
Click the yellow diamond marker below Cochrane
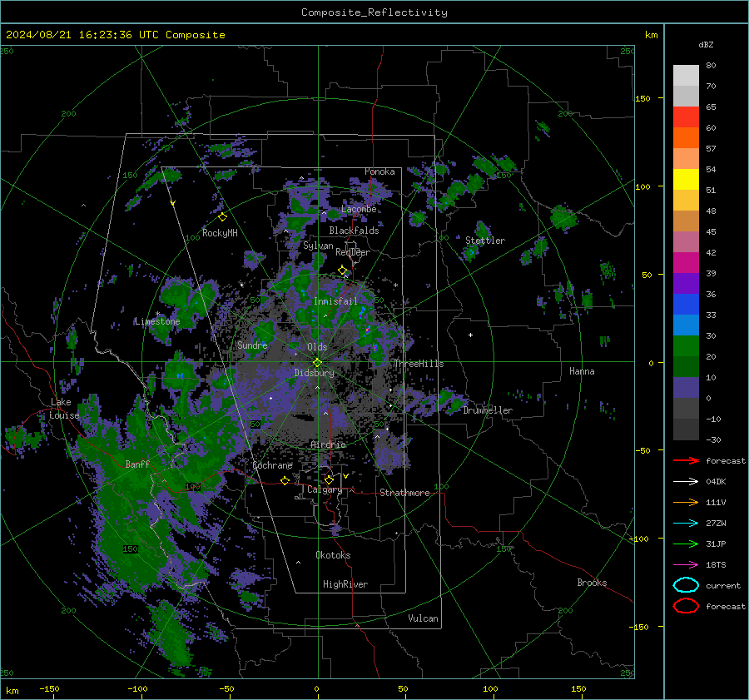tap(285, 480)
